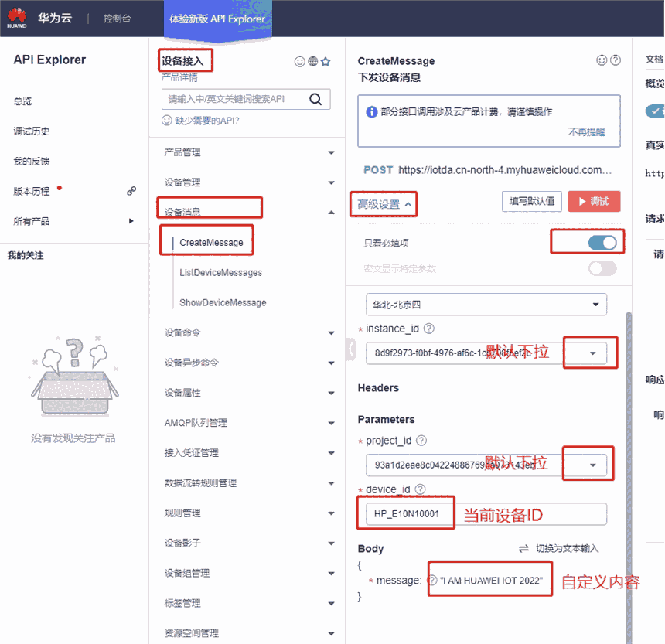Toggle the 只看必填项 switch off
The height and width of the screenshot is (644, 665).
(x=602, y=243)
